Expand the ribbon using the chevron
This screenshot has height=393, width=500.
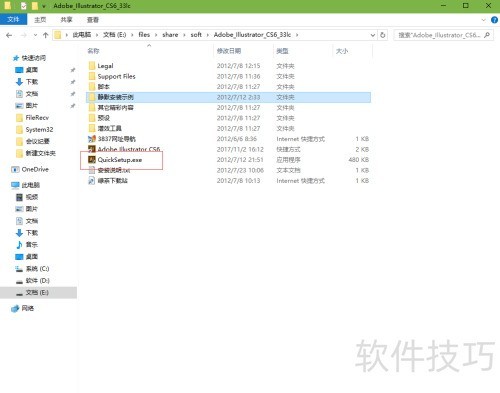point(484,20)
